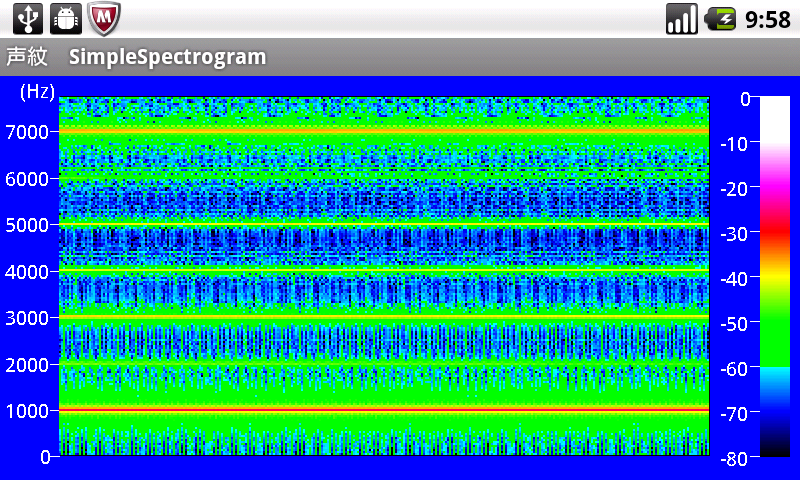Tap the USB connection status icon
800x480 pixels.
28,19
